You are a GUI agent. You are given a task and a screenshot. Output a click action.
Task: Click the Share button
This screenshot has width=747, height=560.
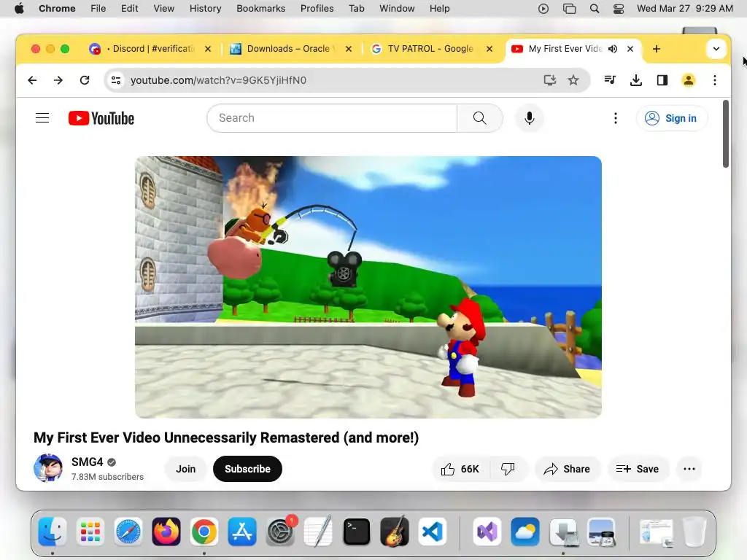pos(568,469)
